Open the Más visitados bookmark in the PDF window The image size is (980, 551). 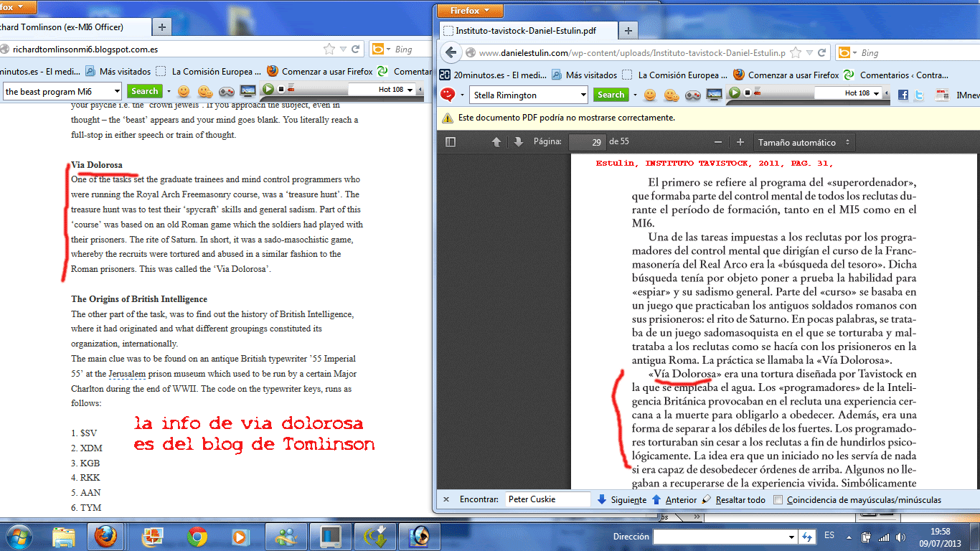584,75
